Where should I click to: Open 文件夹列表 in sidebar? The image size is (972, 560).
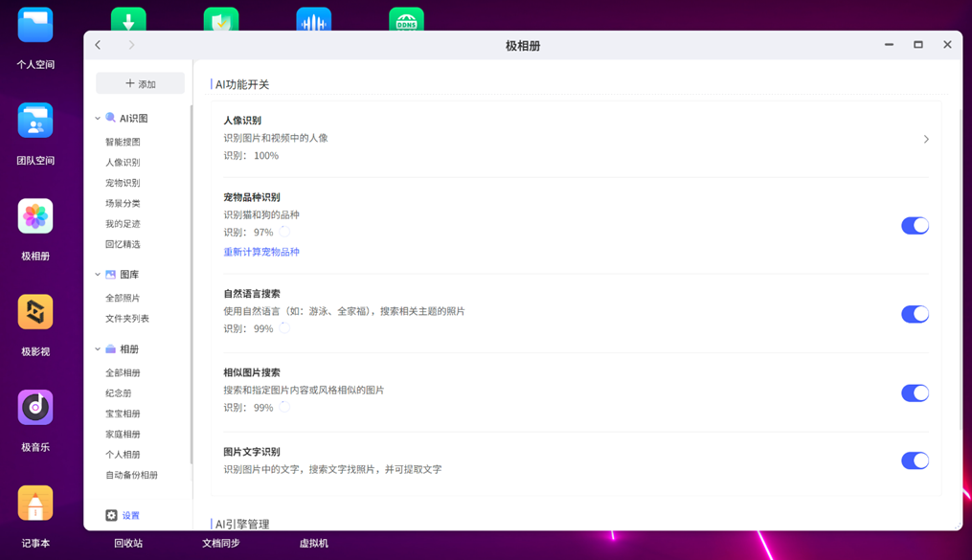tap(127, 319)
